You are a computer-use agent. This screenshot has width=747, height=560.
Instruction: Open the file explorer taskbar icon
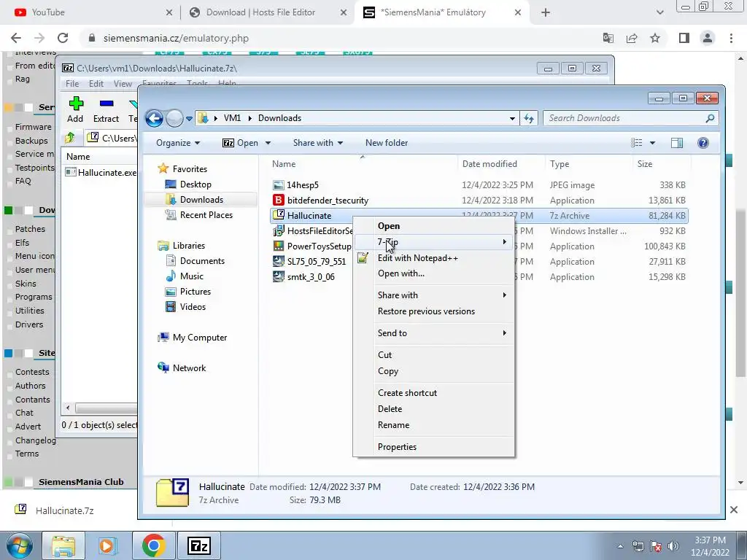(63, 545)
